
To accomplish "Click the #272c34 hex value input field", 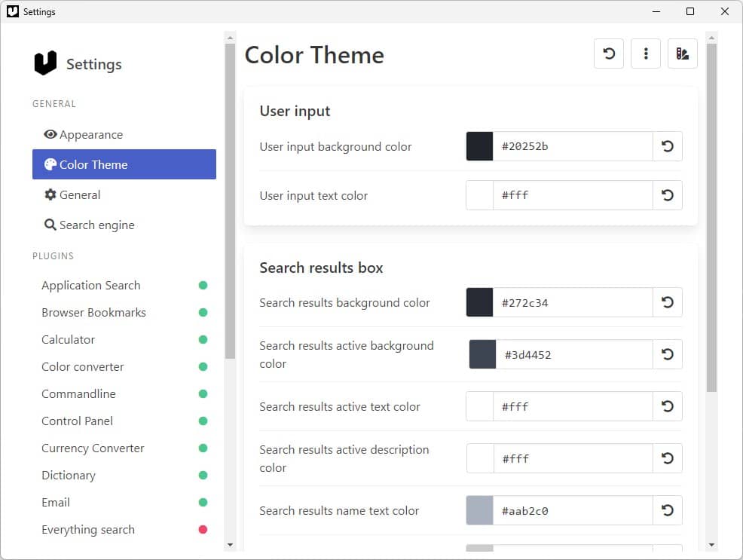I will (573, 302).
